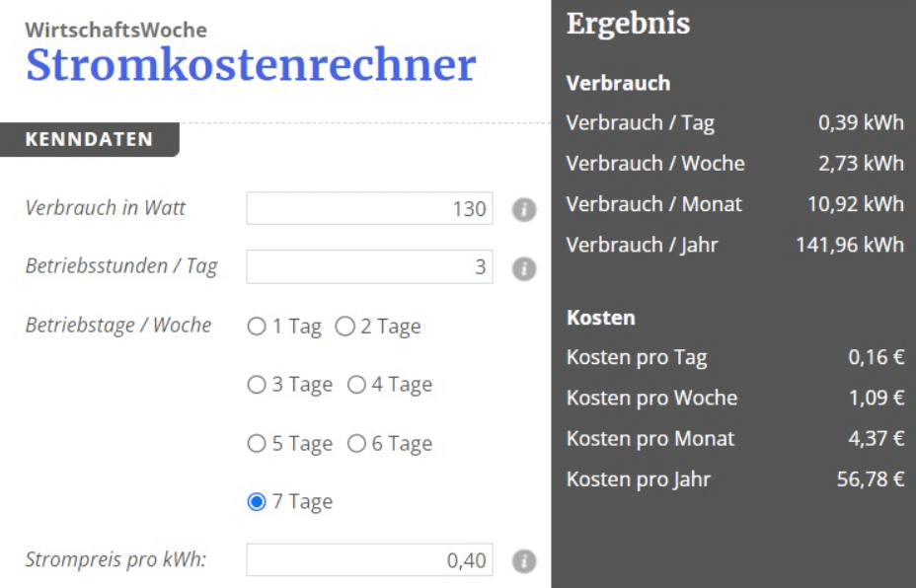The height and width of the screenshot is (588, 916).
Task: Choose 2 Tage operating days per week
Action: click(344, 326)
